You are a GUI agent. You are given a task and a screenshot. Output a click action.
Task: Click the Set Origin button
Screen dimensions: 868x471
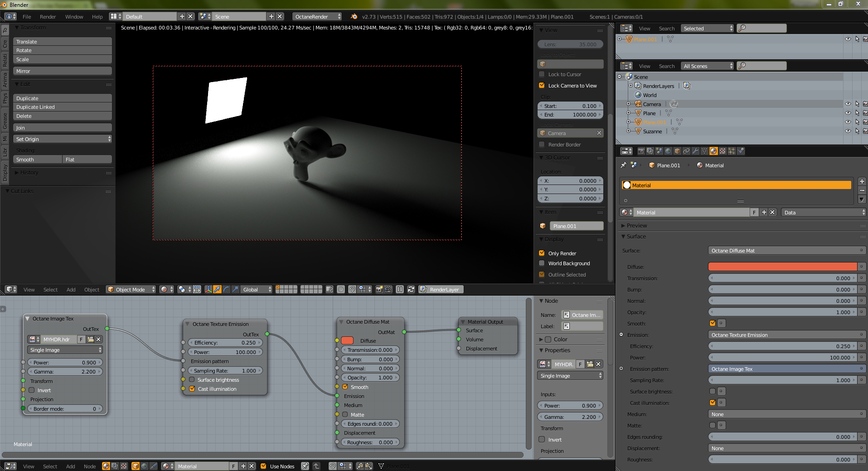(62, 139)
